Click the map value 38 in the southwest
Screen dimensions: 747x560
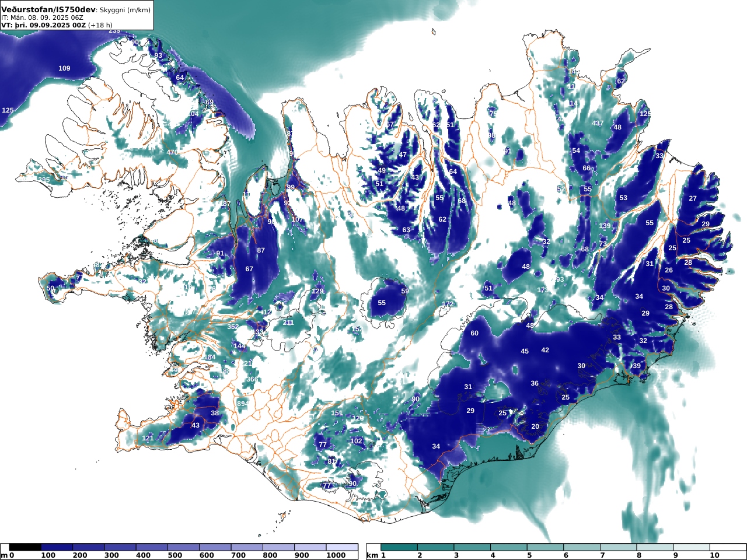point(215,413)
